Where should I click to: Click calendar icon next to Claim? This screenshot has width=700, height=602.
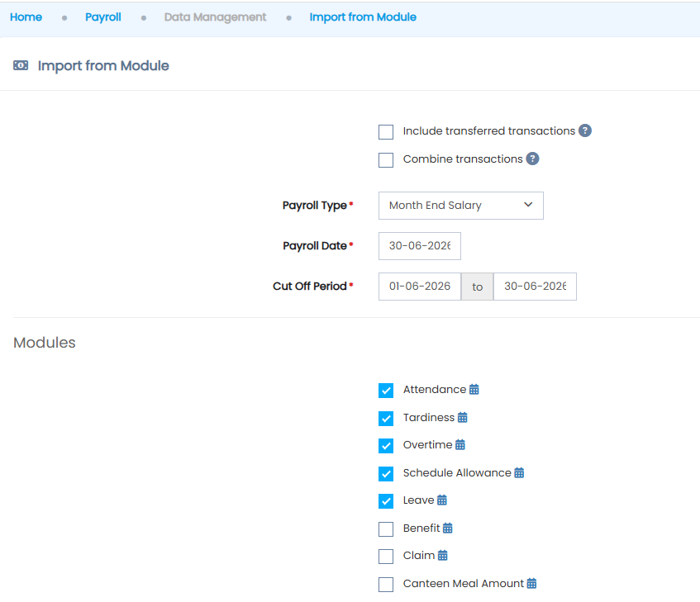[443, 555]
